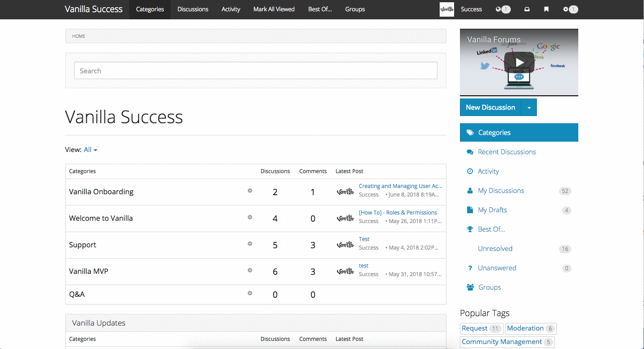This screenshot has width=644, height=349.
Task: Click the Vanilla Updates section heading
Action: point(99,323)
